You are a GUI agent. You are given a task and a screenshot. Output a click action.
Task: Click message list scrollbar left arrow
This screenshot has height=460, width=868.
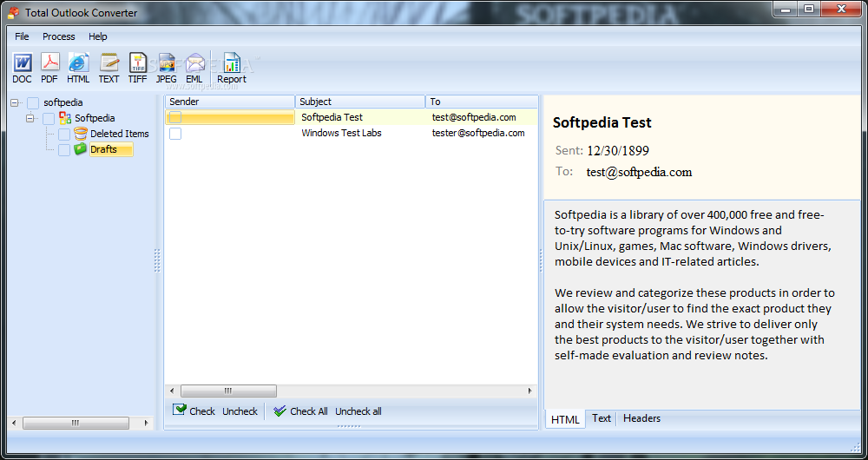[x=172, y=391]
